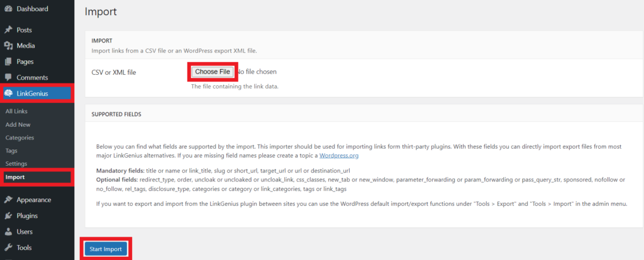This screenshot has height=260, width=644.
Task: Select the Import submenu item
Action: (15, 177)
